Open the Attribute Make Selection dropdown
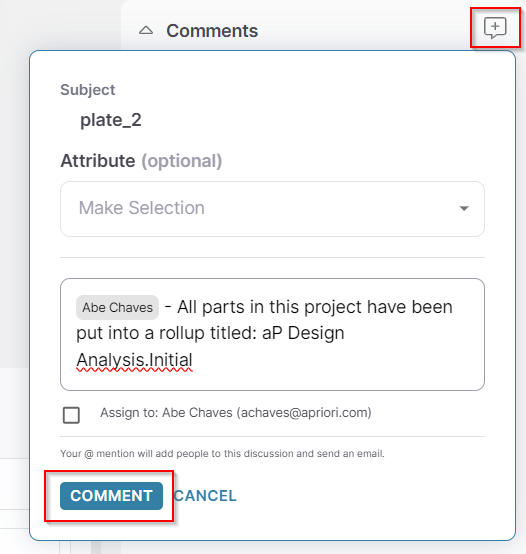 (x=272, y=209)
